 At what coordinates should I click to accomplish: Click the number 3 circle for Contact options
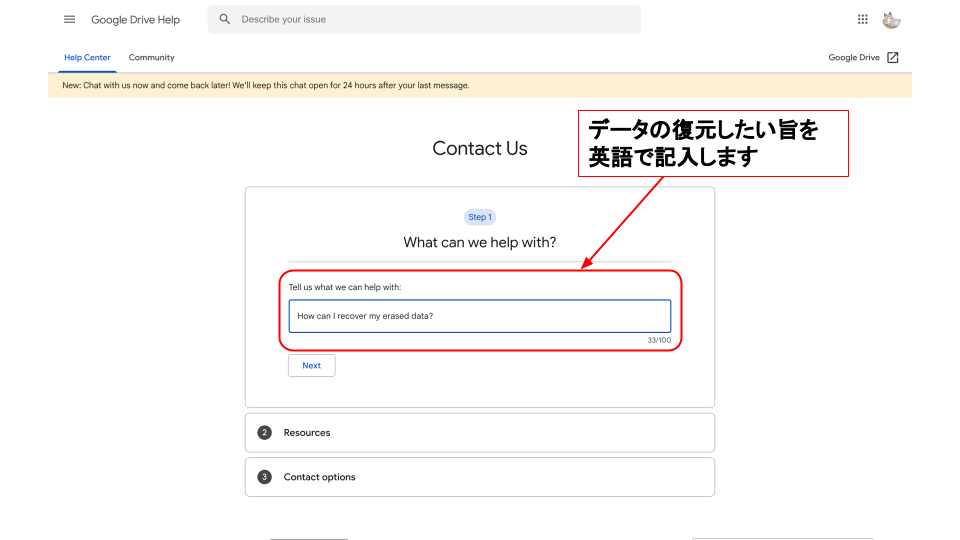point(264,477)
